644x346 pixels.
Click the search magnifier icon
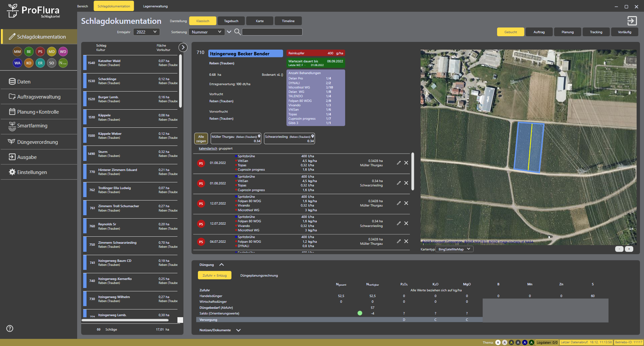[237, 32]
